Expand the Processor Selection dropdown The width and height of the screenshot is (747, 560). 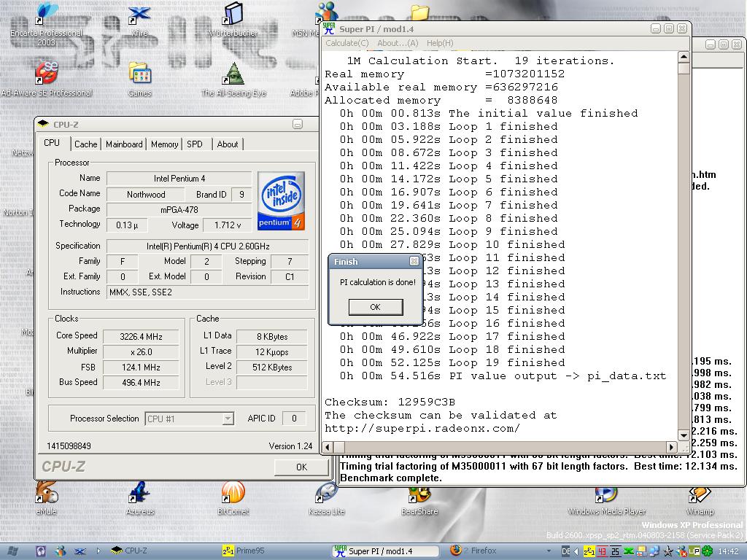228,419
